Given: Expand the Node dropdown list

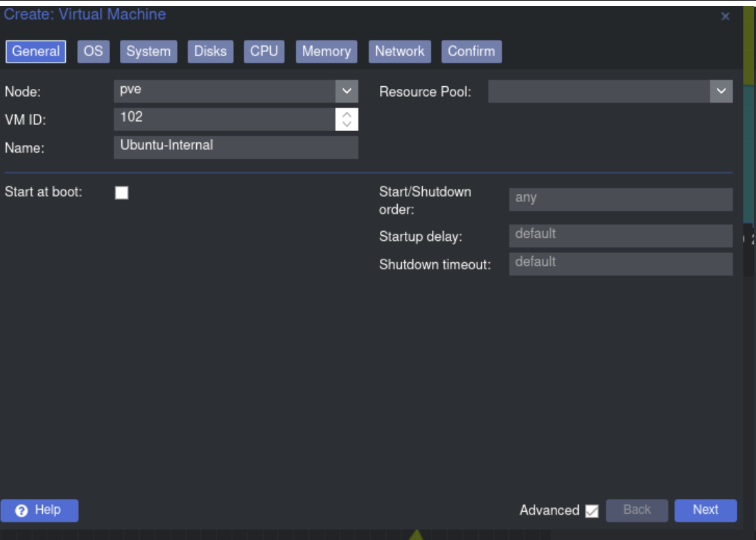Looking at the screenshot, I should click(346, 91).
